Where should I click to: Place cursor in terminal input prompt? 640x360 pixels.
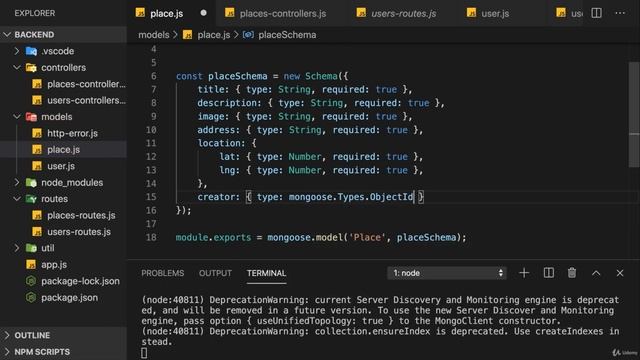click(144, 353)
